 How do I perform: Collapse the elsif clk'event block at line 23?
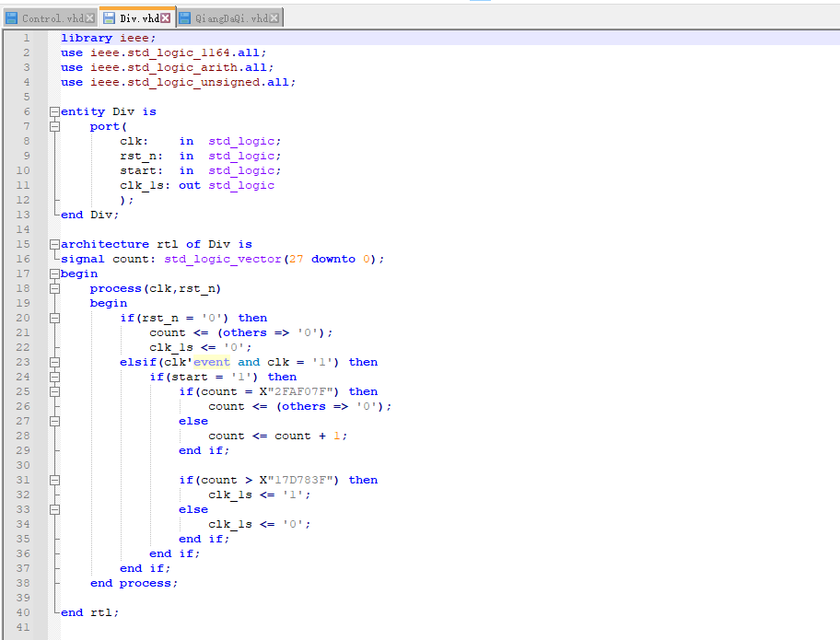click(x=54, y=362)
